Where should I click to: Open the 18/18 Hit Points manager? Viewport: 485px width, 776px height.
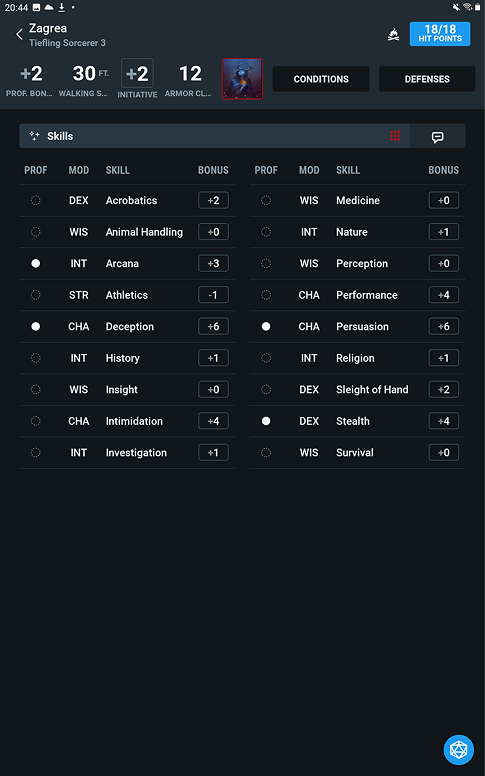tap(440, 34)
